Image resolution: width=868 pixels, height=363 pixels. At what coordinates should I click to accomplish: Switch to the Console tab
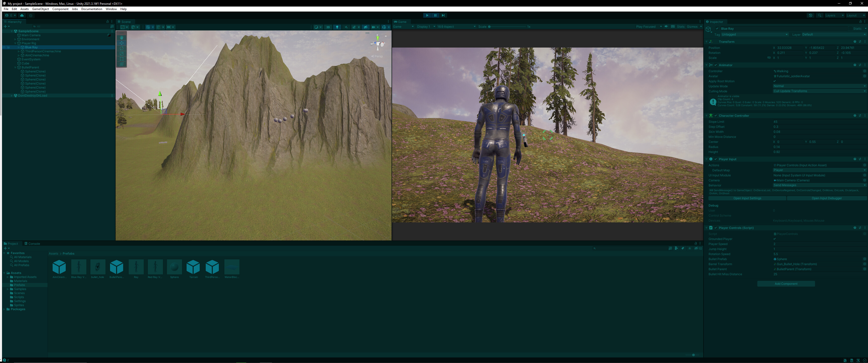pos(33,244)
